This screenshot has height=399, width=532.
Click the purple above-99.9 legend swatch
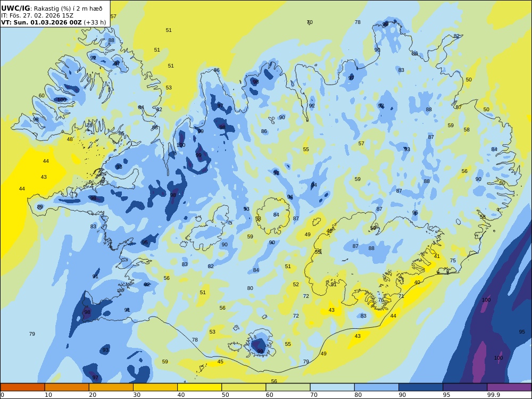(509, 387)
